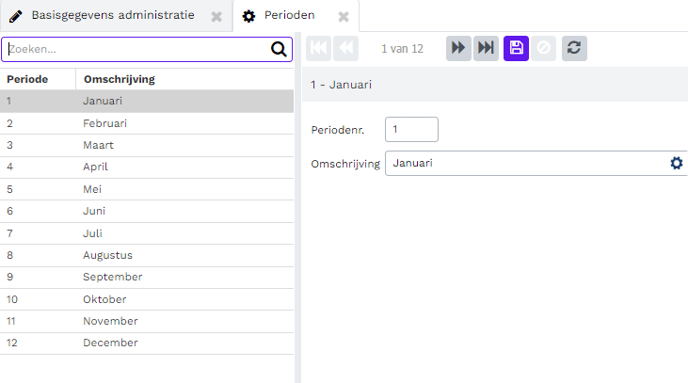Click the Omschrijving column header
The width and height of the screenshot is (688, 383).
click(119, 79)
